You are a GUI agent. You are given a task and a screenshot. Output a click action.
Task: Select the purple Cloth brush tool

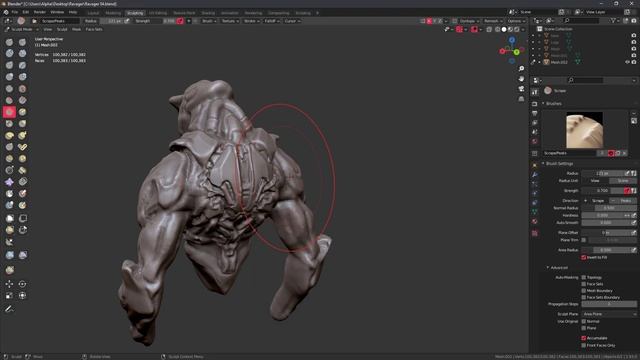click(9, 182)
